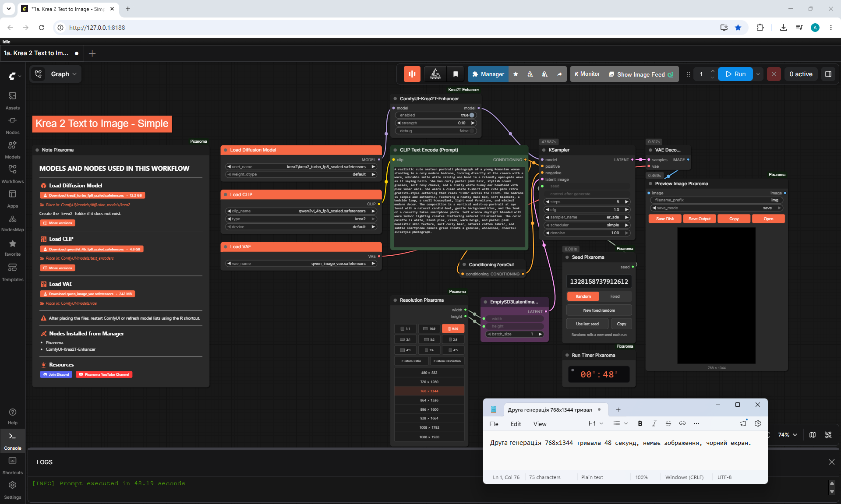Adjust the strength slider in Krea2T-Enhancer
841x504 pixels.
[435, 123]
